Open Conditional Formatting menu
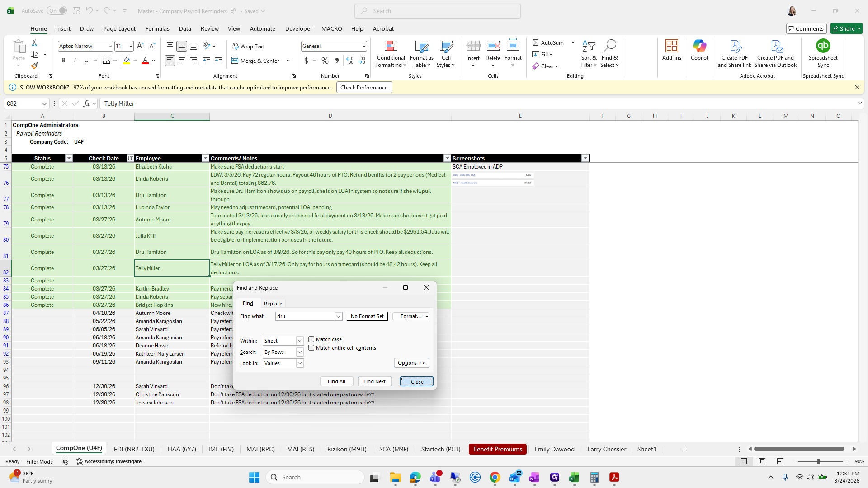868x488 pixels. [x=391, y=54]
